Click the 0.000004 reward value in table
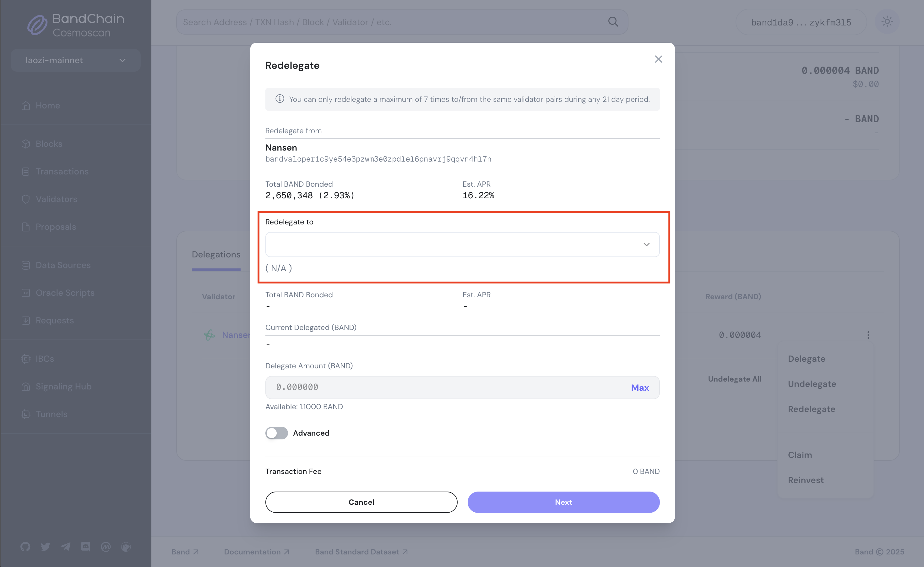Image resolution: width=924 pixels, height=567 pixels. [740, 335]
